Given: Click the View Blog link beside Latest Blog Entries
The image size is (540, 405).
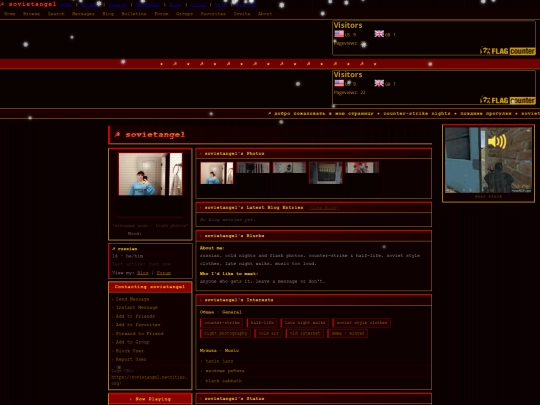Looking at the screenshot, I should (323, 208).
